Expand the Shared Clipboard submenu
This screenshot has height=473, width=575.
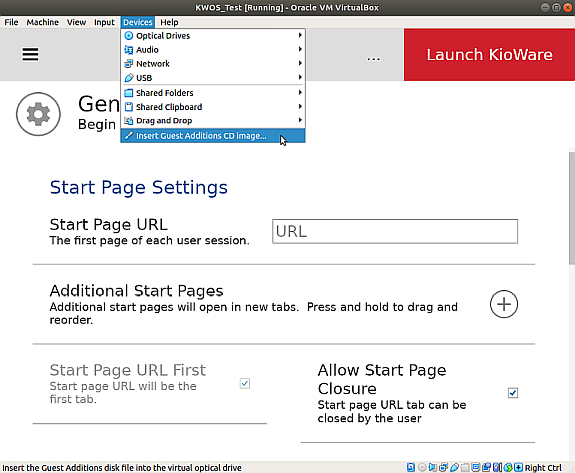coord(213,107)
